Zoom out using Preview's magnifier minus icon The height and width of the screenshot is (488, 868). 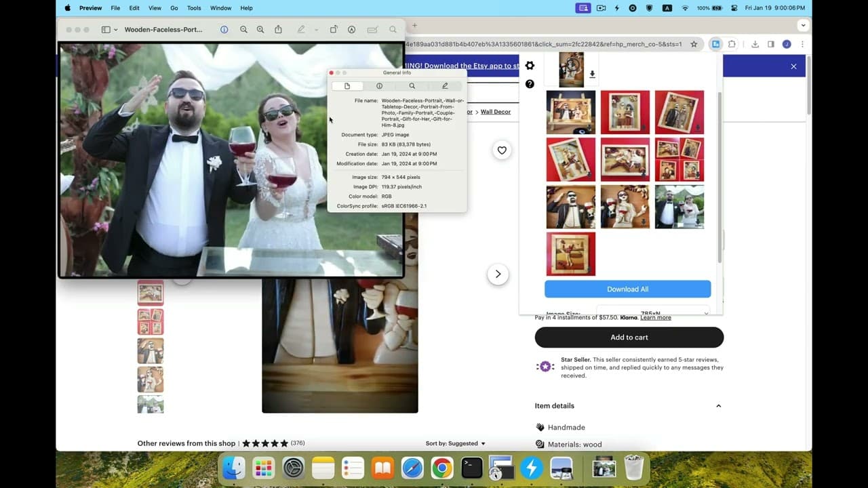[243, 30]
